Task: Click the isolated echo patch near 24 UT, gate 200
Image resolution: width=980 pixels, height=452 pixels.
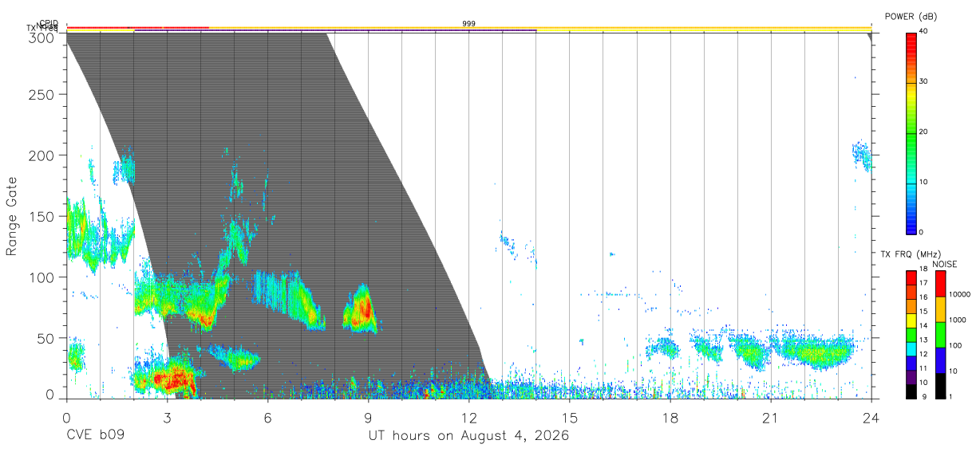Action: pos(861,156)
